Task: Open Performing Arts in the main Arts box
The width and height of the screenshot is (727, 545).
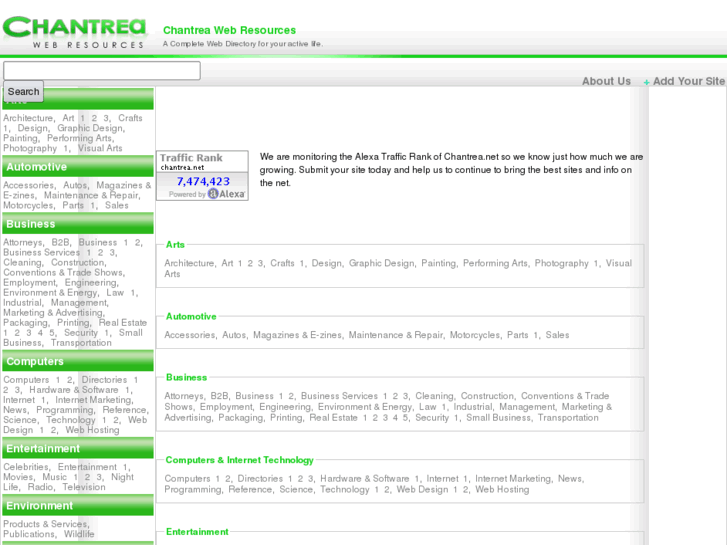Action: coord(495,263)
